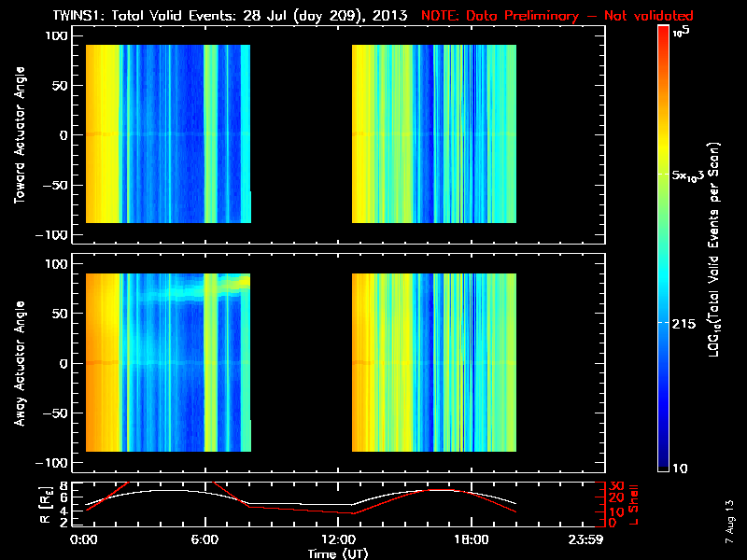Click the '10^5' label at color bar top
Viewport: 747px width, 560px height.
point(682,32)
